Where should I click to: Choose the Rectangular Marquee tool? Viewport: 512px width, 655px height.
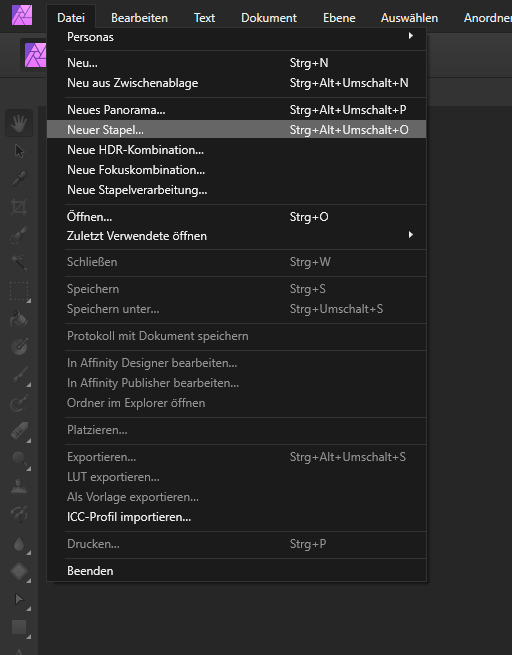[20, 291]
